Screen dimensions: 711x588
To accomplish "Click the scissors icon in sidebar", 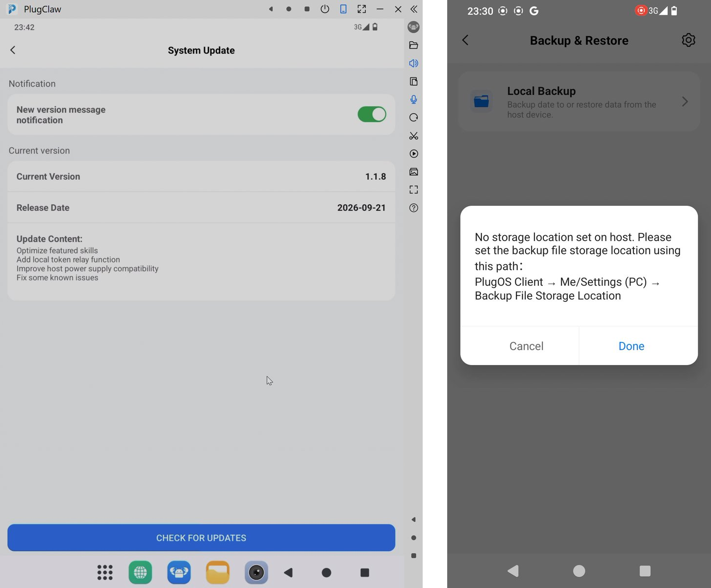I will pos(413,136).
